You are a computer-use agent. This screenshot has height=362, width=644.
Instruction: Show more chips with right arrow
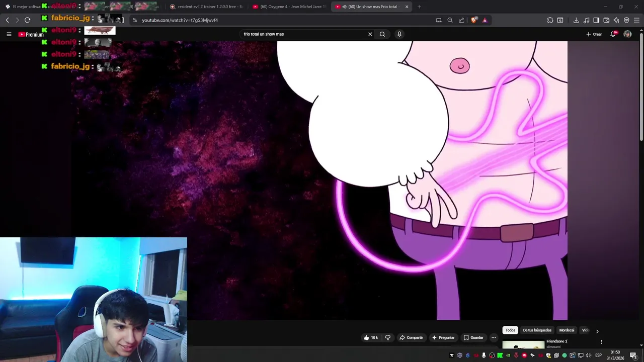coord(597,331)
